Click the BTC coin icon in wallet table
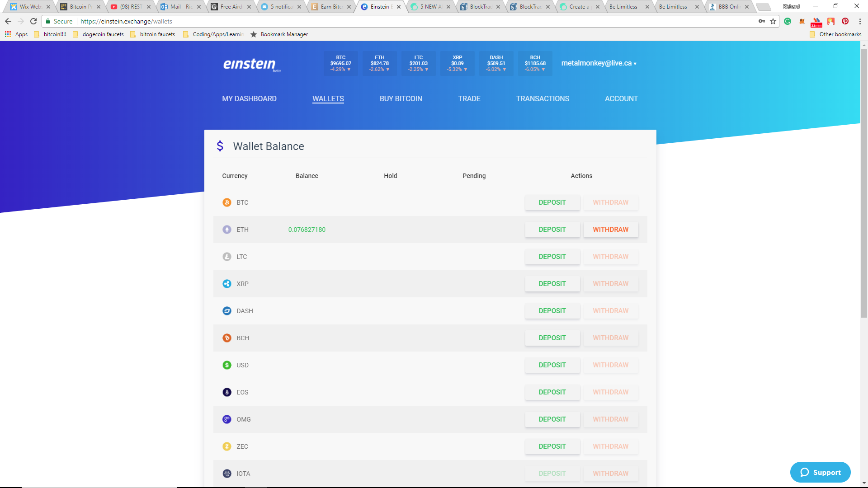This screenshot has height=488, width=868. (227, 202)
